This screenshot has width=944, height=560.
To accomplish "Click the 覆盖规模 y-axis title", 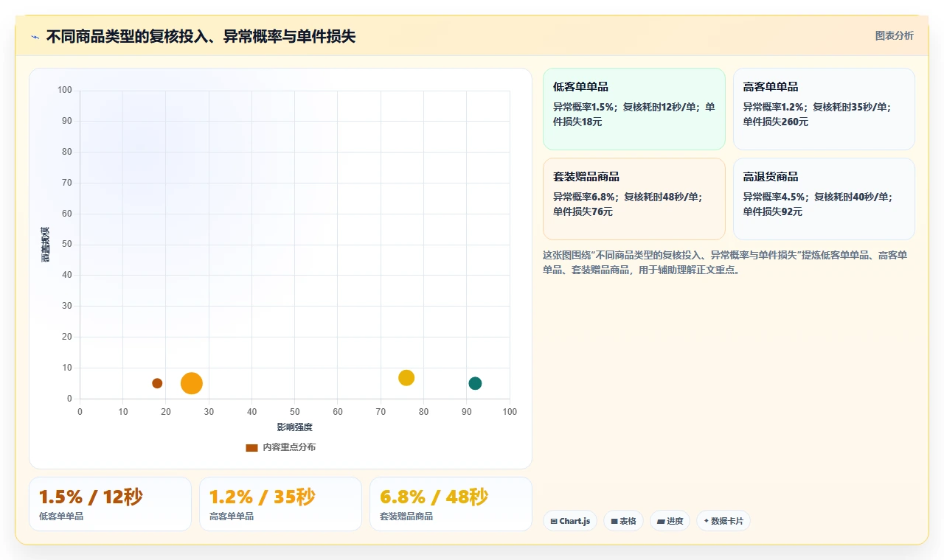I will pos(45,245).
